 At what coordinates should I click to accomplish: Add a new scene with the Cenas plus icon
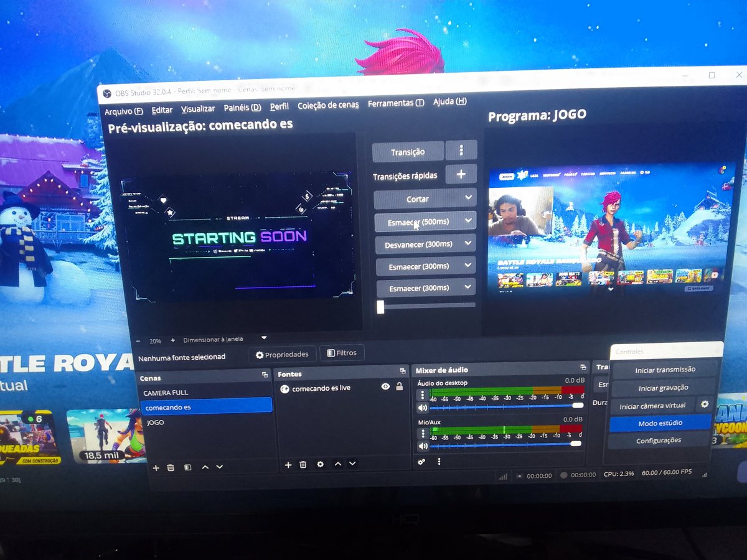tap(156, 467)
